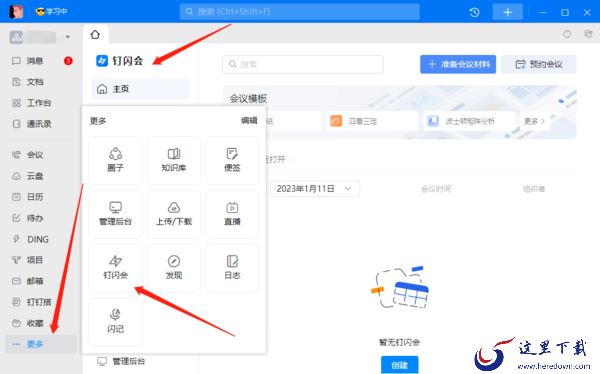The width and height of the screenshot is (600, 374).
Task: Open 圈子 in the 更多 popup
Action: [x=115, y=160]
